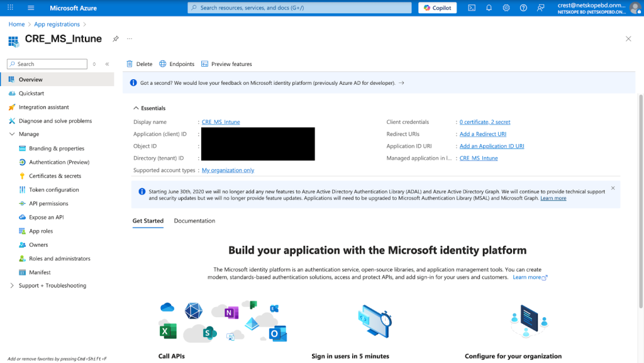
Task: Open managed application CRE_MS_Intune link
Action: click(479, 158)
